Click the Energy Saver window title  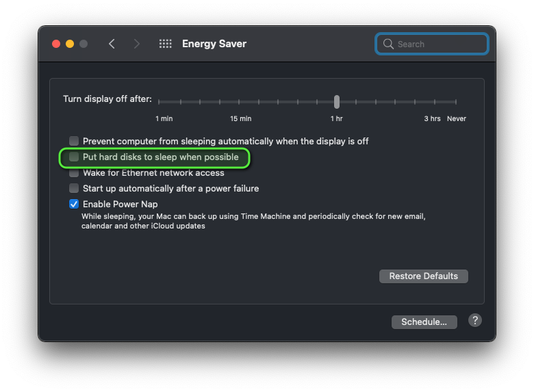tap(214, 44)
